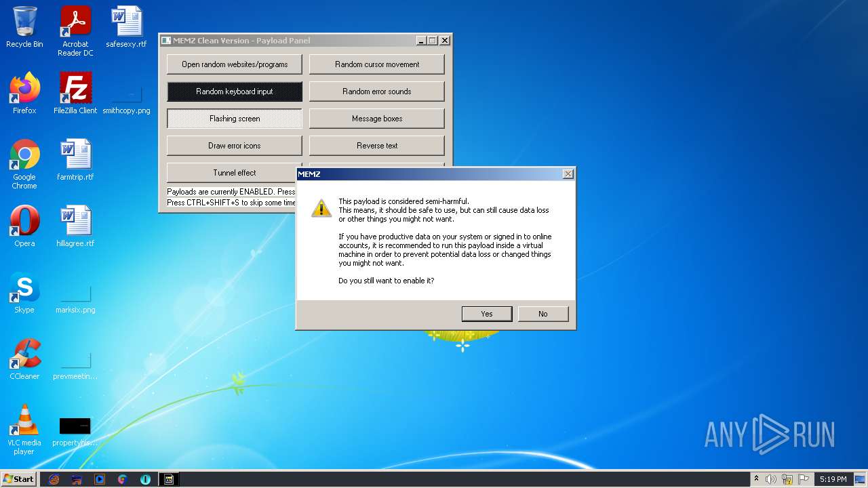This screenshot has height=488, width=868.
Task: Toggle Random error sounds payload
Action: tap(377, 91)
